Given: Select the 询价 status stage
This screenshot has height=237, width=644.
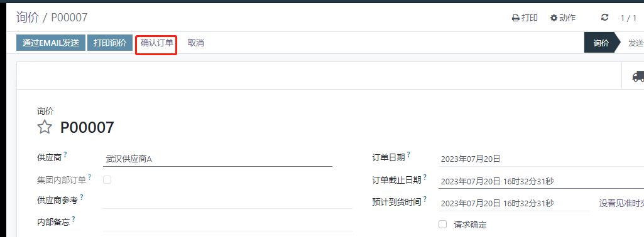Looking at the screenshot, I should click(x=601, y=43).
